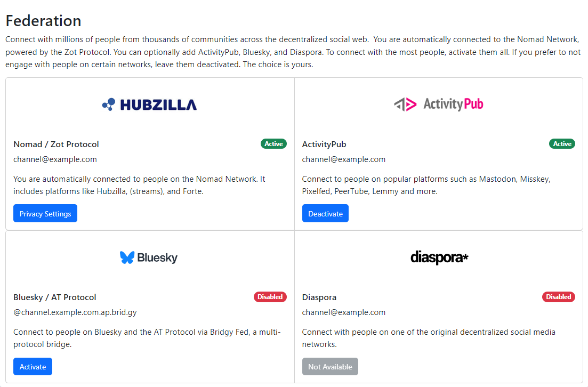Click the Hubzilla logo
588x387 pixels.
[x=149, y=104]
